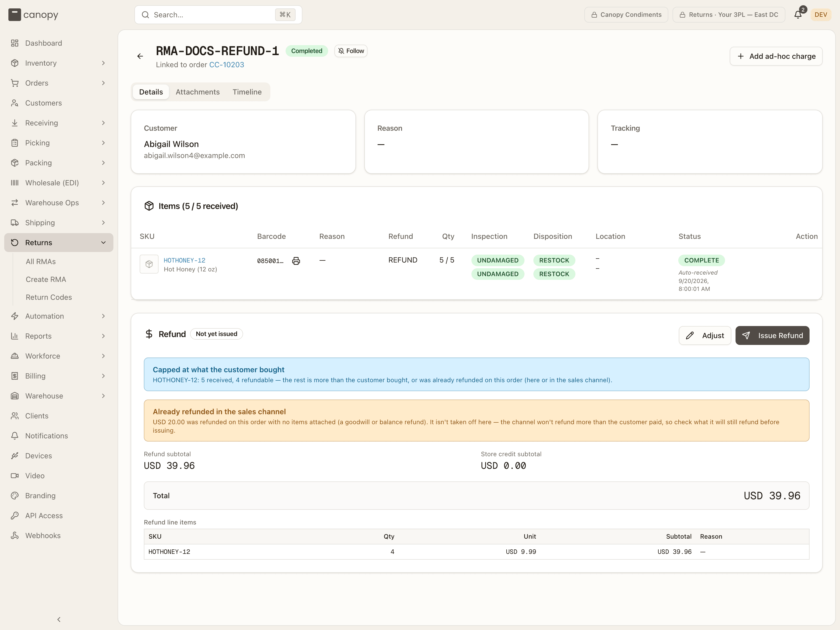Click the Branding palette icon
The image size is (840, 630).
(15, 496)
